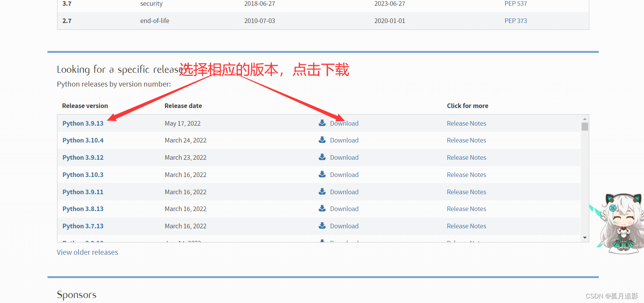This screenshot has width=644, height=303.
Task: Click download icon for Python 3.9.13
Action: point(322,123)
